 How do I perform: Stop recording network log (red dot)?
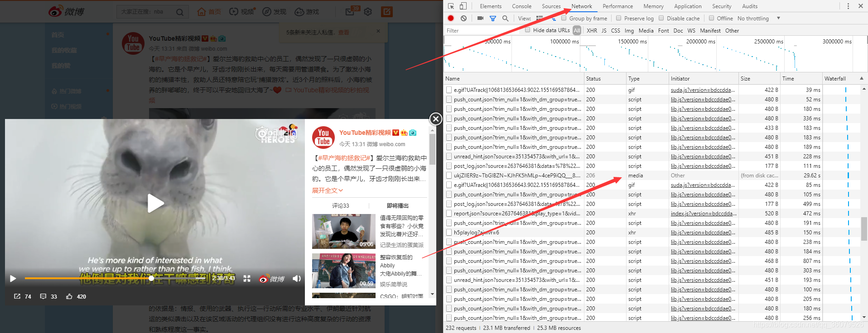(x=451, y=18)
